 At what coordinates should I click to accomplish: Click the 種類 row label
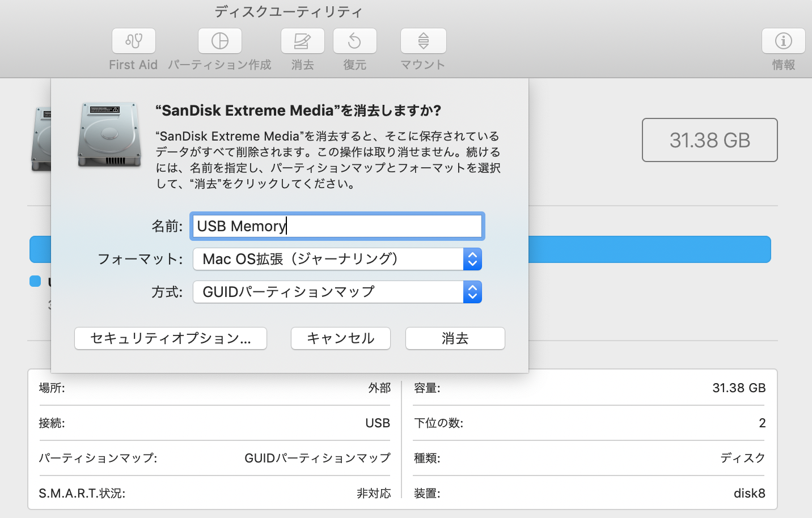(x=427, y=458)
